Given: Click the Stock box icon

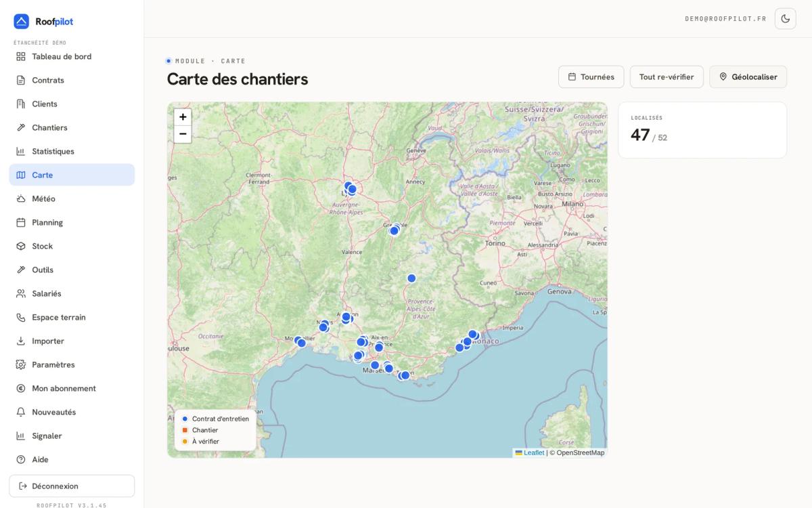Looking at the screenshot, I should coord(21,246).
